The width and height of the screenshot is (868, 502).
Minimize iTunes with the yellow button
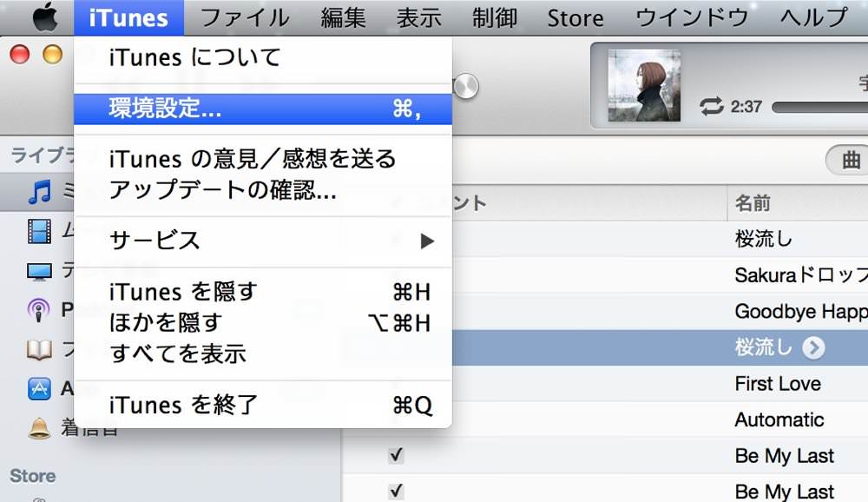point(53,55)
